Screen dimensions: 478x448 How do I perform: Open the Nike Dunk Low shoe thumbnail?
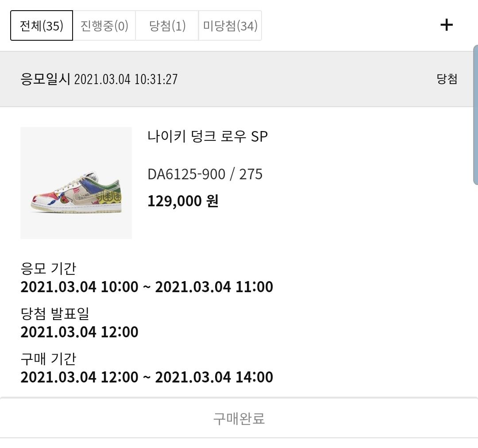coord(76,183)
